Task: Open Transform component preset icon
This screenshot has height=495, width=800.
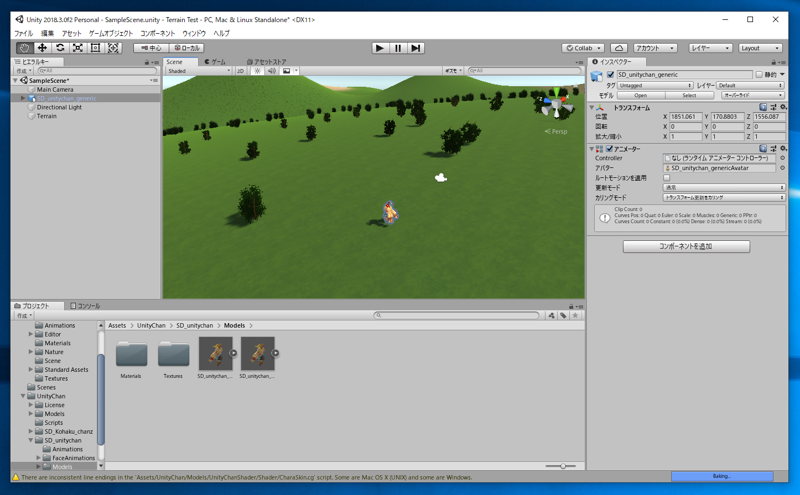Action: 773,107
